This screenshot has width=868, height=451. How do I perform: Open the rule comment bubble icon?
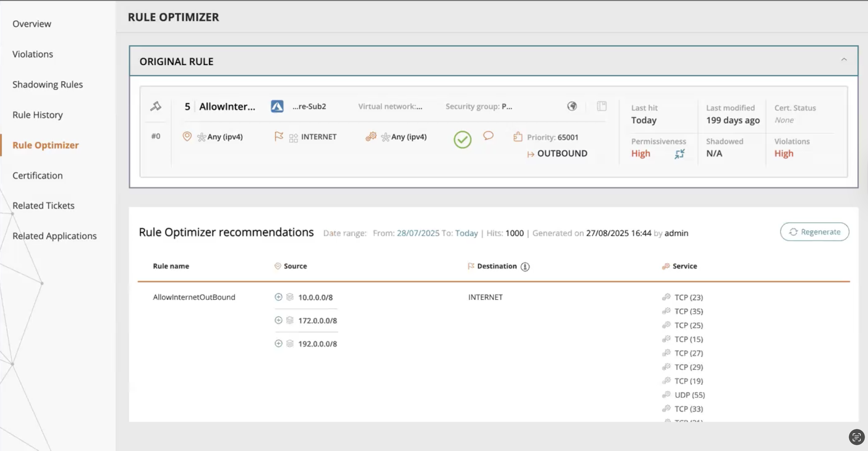pyautogui.click(x=488, y=135)
